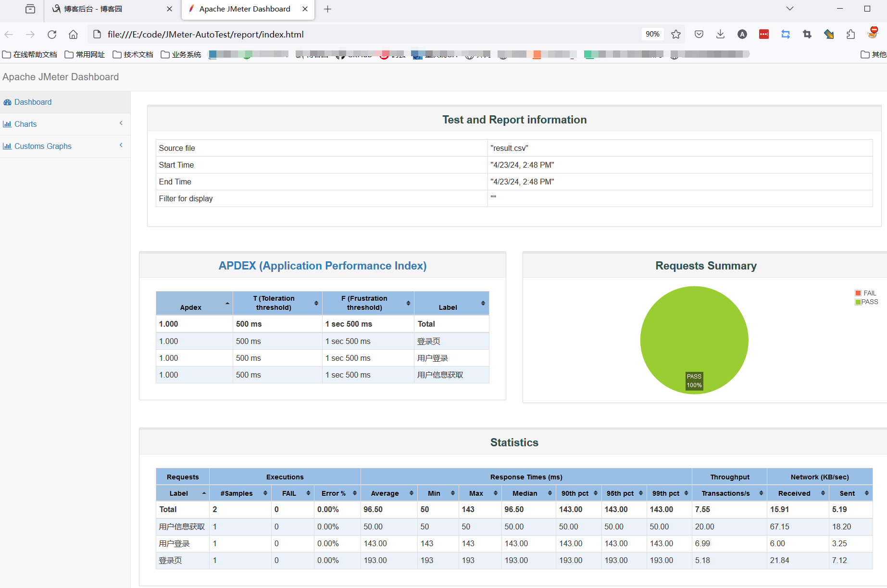The image size is (887, 588).
Task: Open the tab list chevron in title bar
Action: coord(790,9)
